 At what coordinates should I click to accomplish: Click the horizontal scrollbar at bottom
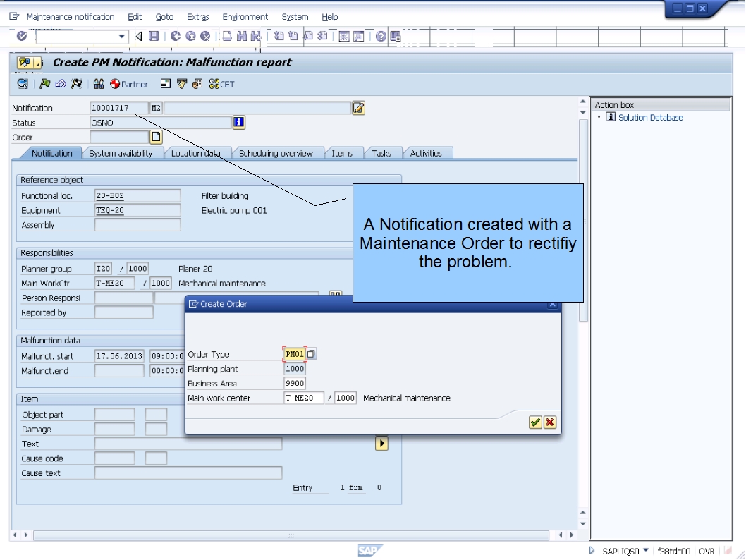(x=291, y=535)
